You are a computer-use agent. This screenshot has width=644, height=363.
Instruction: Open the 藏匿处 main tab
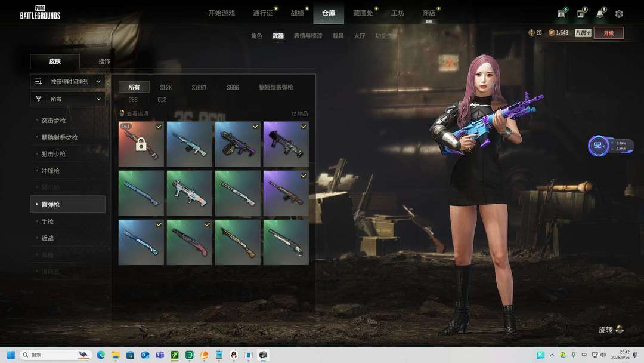(363, 13)
